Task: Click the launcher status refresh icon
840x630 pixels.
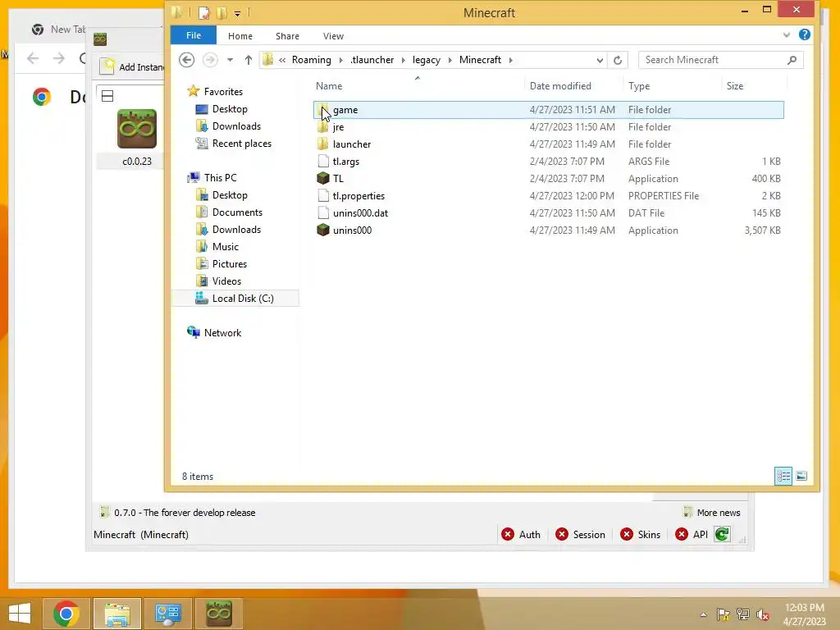Action: tap(722, 534)
